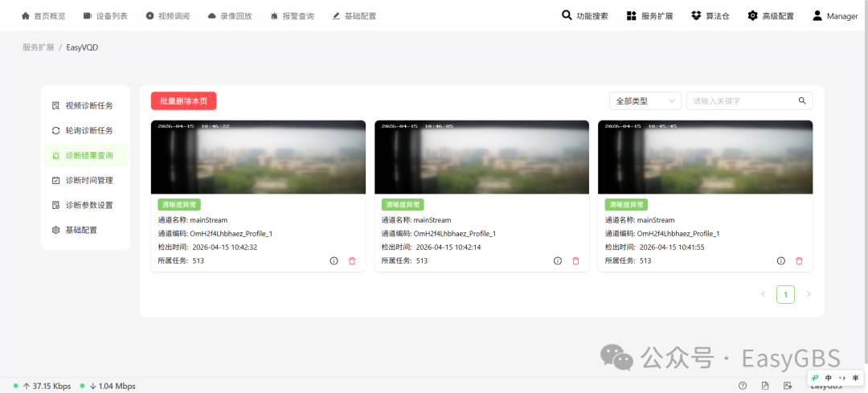This screenshot has height=393, width=868.
Task: Open the snapshot thumbnail stamped 10:45:45
Action: [x=706, y=158]
